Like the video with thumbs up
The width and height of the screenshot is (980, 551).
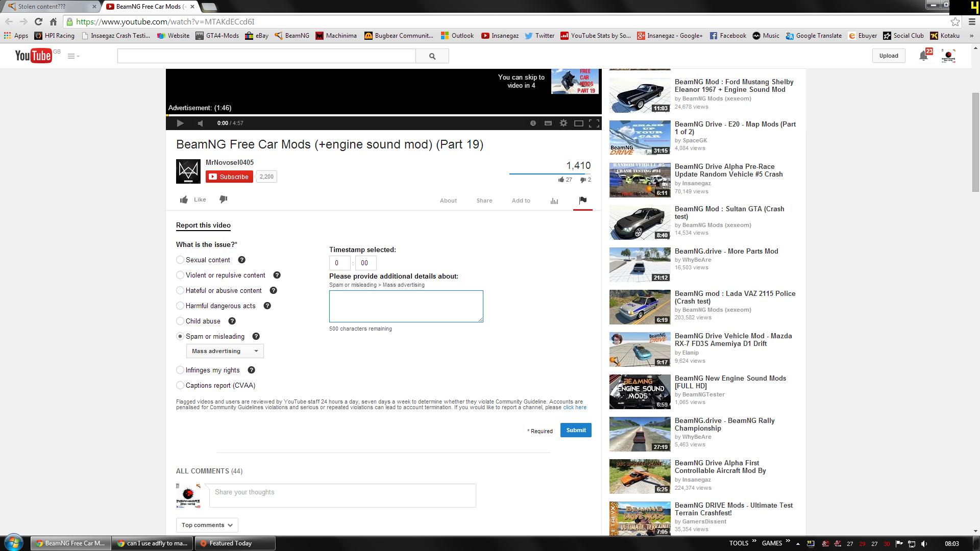click(x=193, y=199)
